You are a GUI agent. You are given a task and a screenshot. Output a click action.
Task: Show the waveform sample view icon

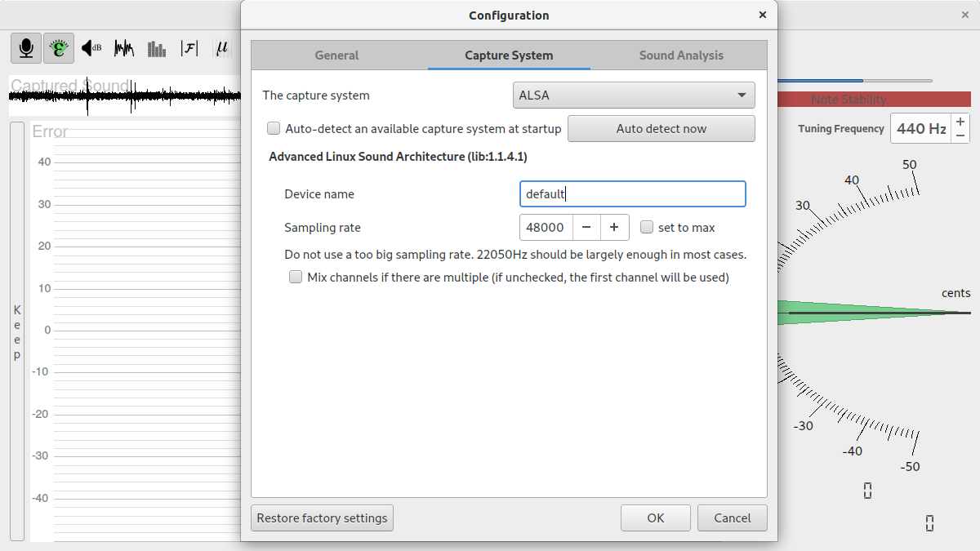(124, 48)
